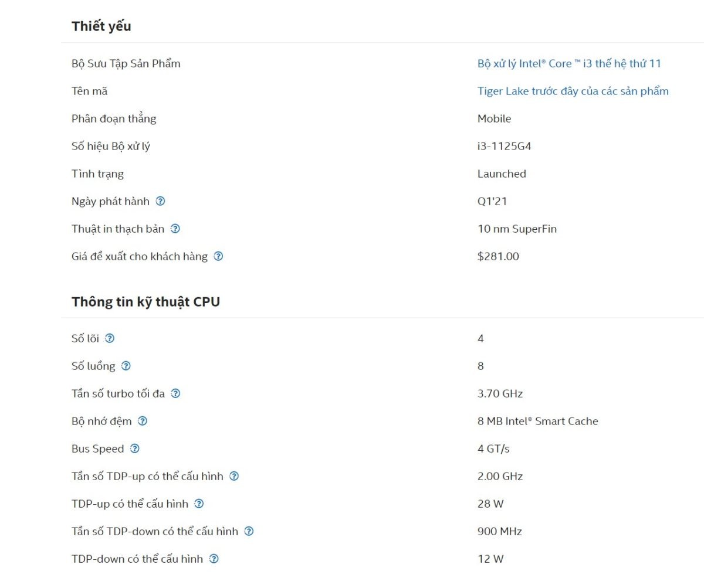Viewport: 704px width, 588px height.
Task: Show help info for Bus Speed
Action: (135, 448)
